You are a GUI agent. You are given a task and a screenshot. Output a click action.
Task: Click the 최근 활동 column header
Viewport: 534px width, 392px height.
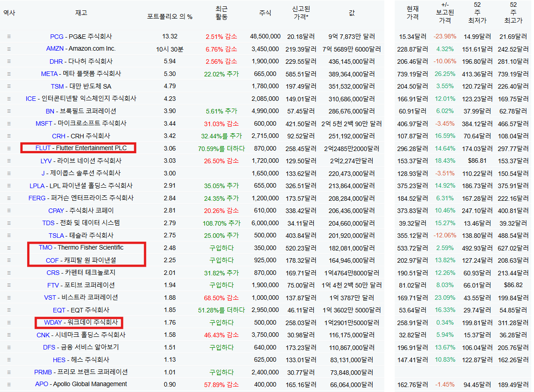pos(222,13)
